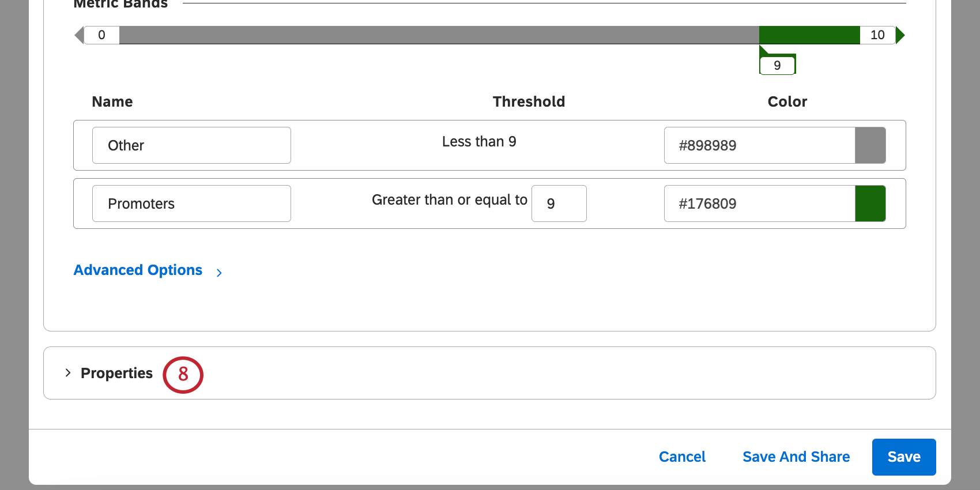The image size is (980, 490).
Task: Expand the Properties section chevron
Action: (68, 373)
